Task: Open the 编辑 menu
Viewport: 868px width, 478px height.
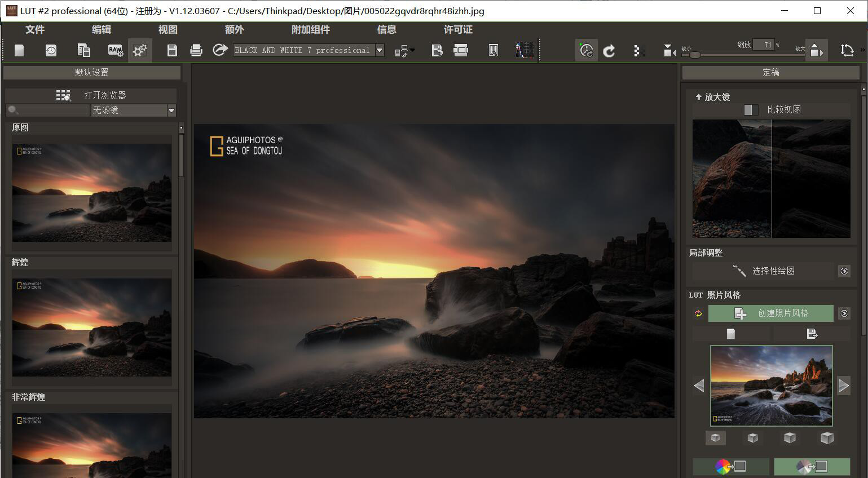Action: 101,29
